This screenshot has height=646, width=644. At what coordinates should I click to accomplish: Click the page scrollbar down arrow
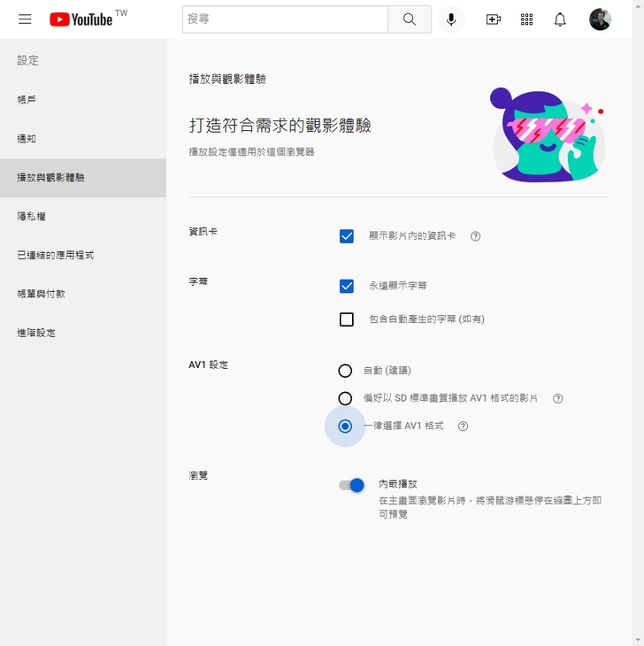(638, 640)
